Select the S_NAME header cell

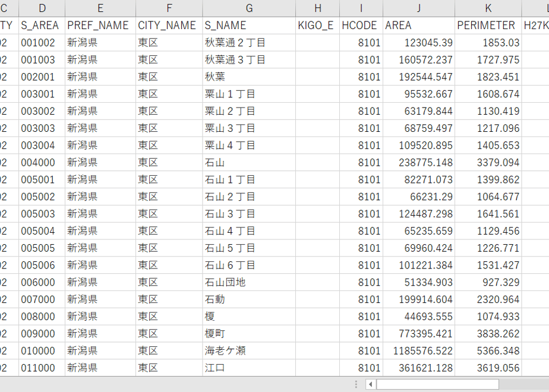pyautogui.click(x=249, y=26)
